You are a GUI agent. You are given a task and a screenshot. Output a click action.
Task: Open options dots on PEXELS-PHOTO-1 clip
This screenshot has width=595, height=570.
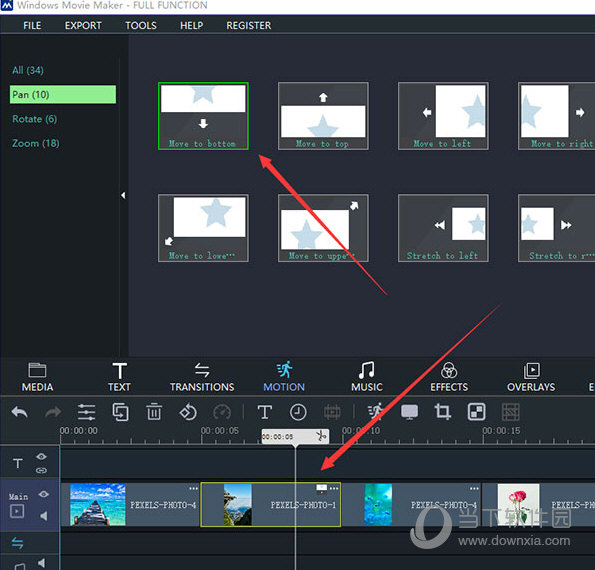point(334,488)
